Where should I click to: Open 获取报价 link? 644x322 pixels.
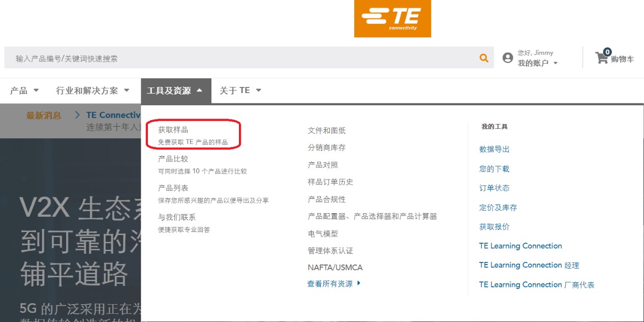pos(494,226)
